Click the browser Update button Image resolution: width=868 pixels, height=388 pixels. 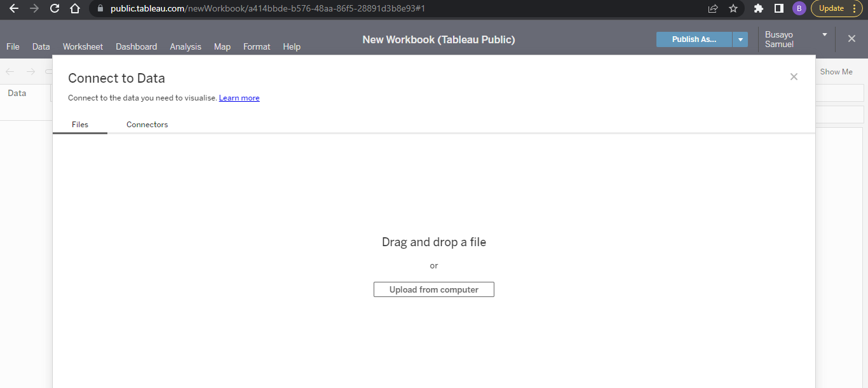[x=837, y=8]
